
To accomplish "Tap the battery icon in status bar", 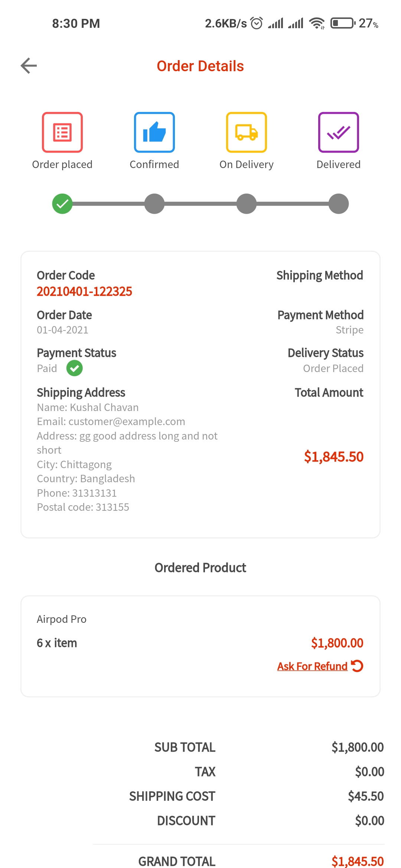I will coord(342,23).
